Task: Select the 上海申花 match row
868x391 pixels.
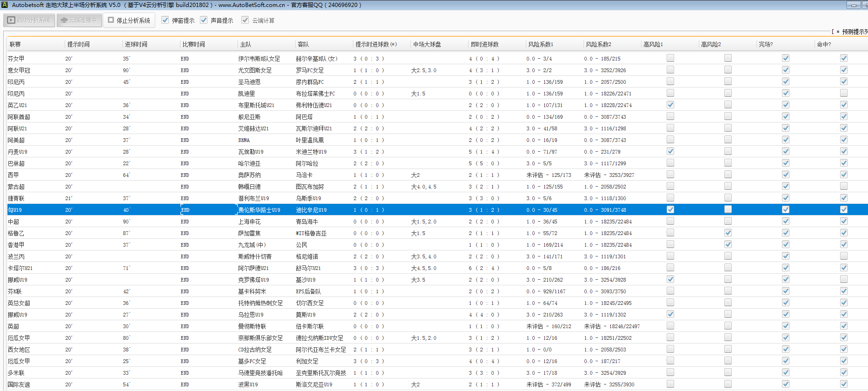Action: (250, 222)
